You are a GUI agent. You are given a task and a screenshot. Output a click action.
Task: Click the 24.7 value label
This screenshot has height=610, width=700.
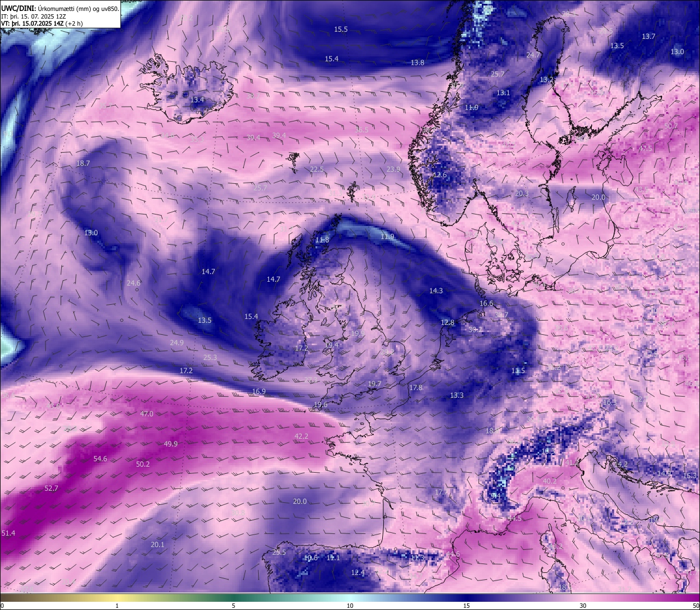[x=533, y=55]
